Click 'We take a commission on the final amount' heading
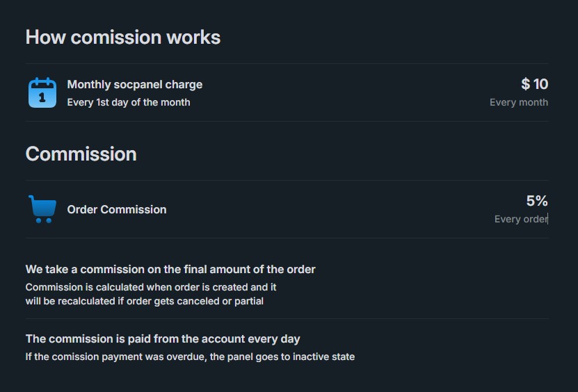578x392 pixels. click(170, 269)
